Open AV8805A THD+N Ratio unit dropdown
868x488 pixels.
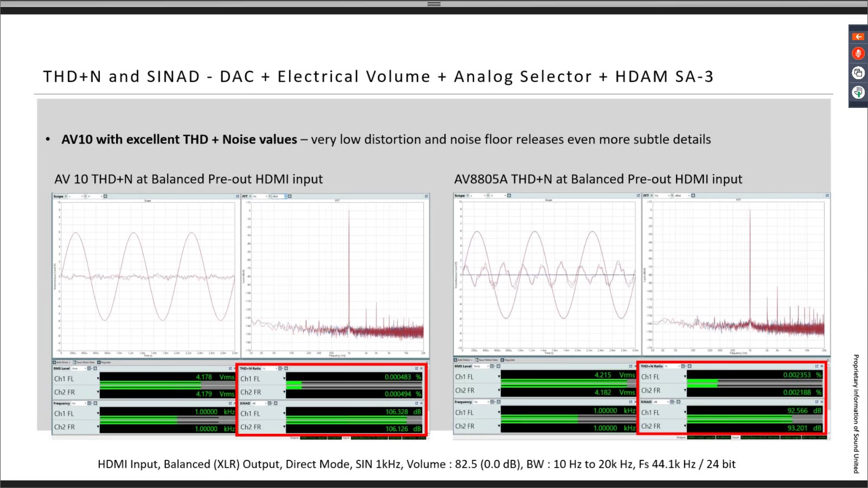point(672,367)
